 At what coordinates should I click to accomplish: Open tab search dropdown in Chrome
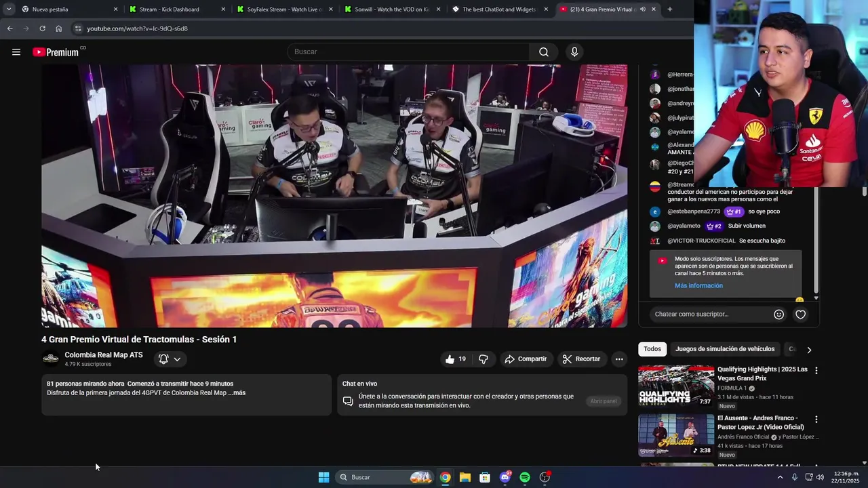click(9, 9)
